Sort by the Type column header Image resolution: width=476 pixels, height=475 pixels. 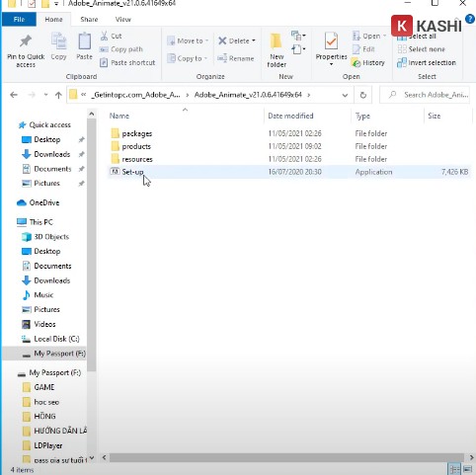pyautogui.click(x=362, y=116)
